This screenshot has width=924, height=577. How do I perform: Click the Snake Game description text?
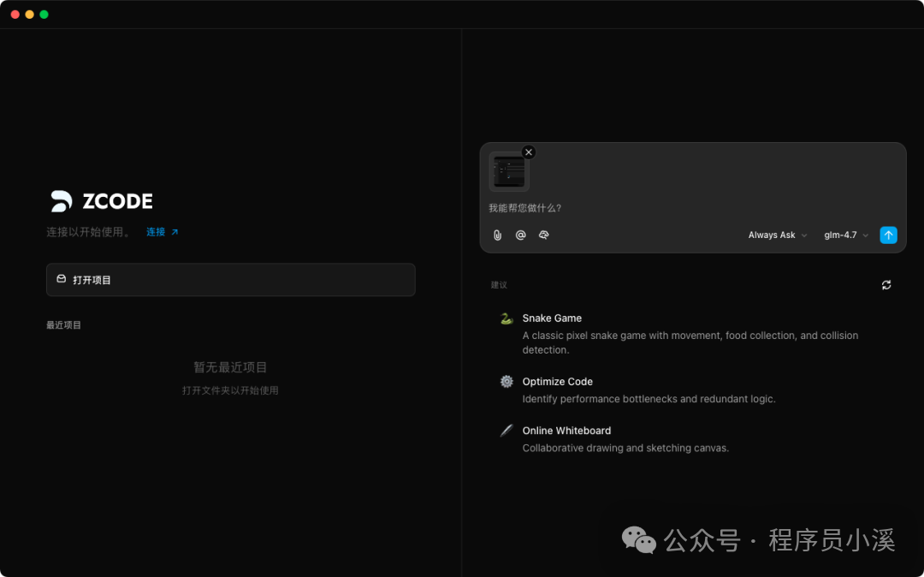(690, 342)
